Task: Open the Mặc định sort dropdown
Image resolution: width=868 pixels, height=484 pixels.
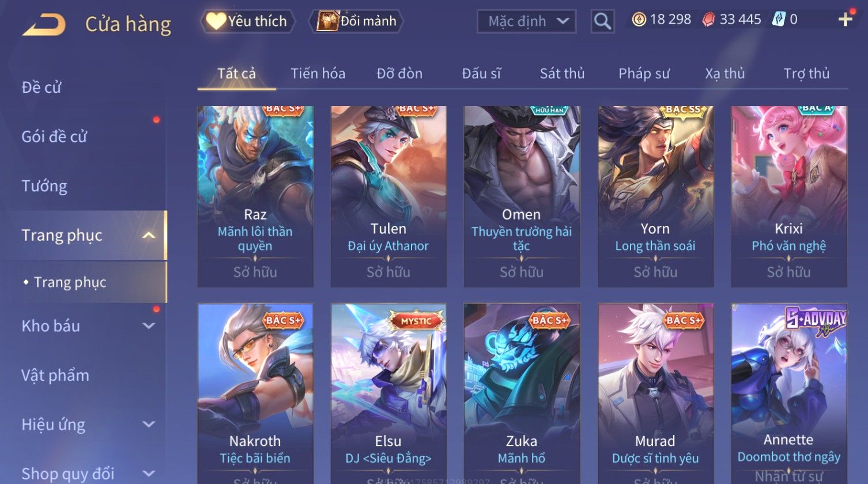Action: point(526,22)
